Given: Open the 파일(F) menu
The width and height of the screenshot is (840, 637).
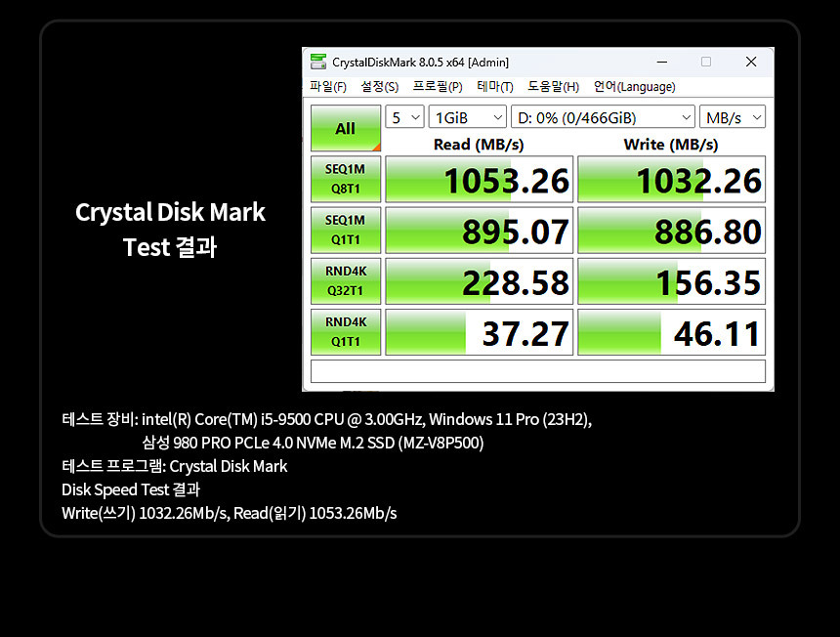Looking at the screenshot, I should click(x=328, y=87).
